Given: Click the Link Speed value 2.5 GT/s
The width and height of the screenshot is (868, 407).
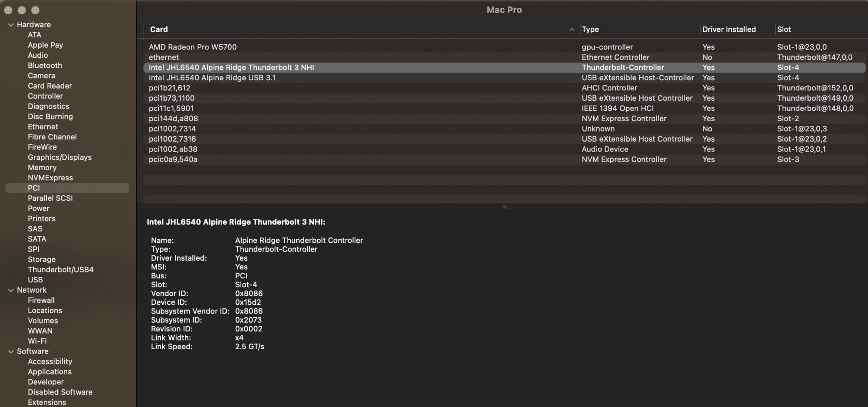Looking at the screenshot, I should click(x=250, y=347).
